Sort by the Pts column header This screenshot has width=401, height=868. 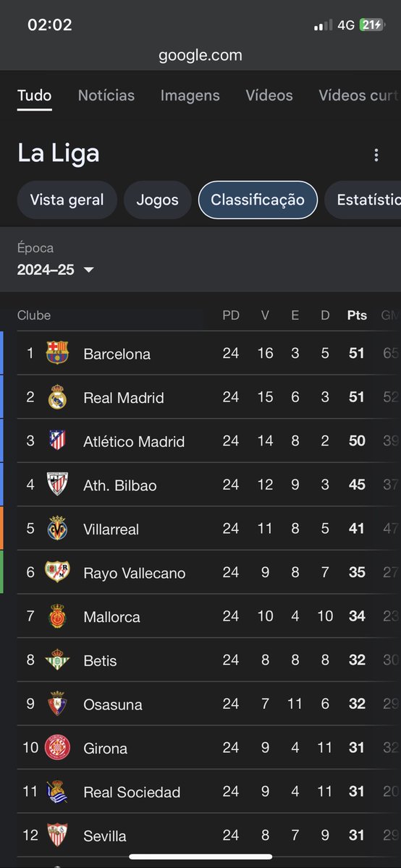357,315
